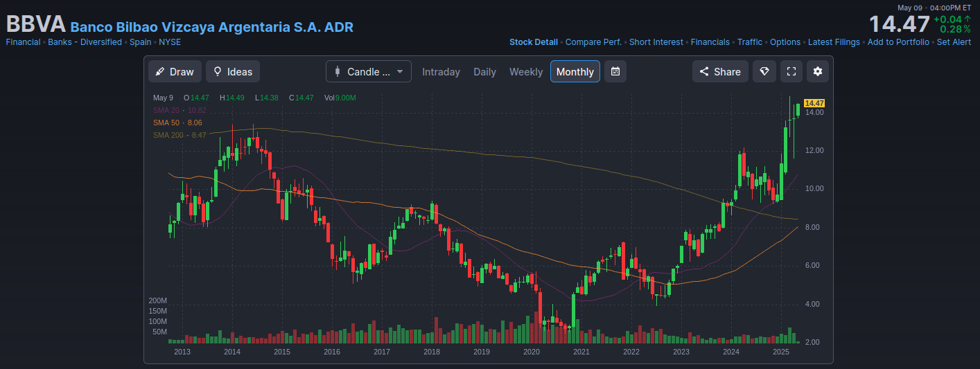This screenshot has height=369, width=980.
Task: Open the Compare Perf. link
Action: [x=593, y=42]
